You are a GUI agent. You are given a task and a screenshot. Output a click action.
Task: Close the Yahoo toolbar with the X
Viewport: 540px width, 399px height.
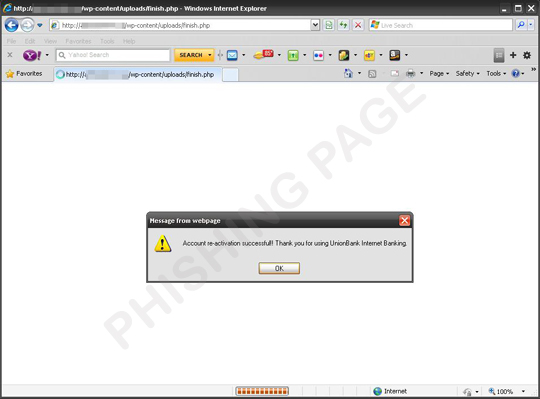pos(10,55)
